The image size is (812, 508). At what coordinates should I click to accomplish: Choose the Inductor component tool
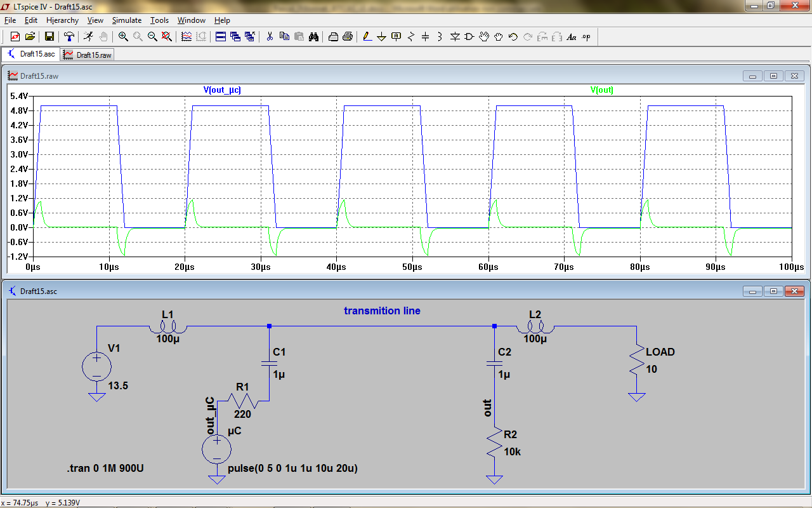(440, 37)
